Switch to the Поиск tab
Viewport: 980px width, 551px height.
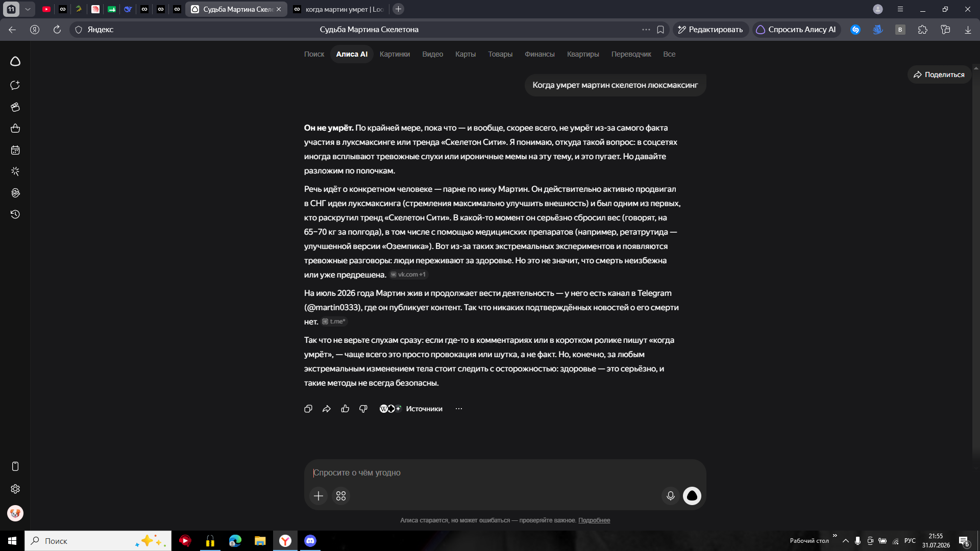tap(314, 54)
